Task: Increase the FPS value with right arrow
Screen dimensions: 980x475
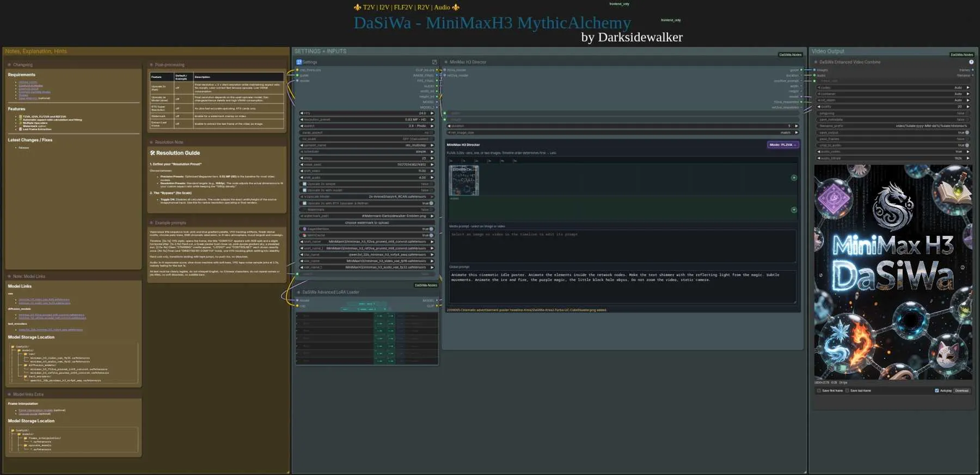Action: coord(432,113)
